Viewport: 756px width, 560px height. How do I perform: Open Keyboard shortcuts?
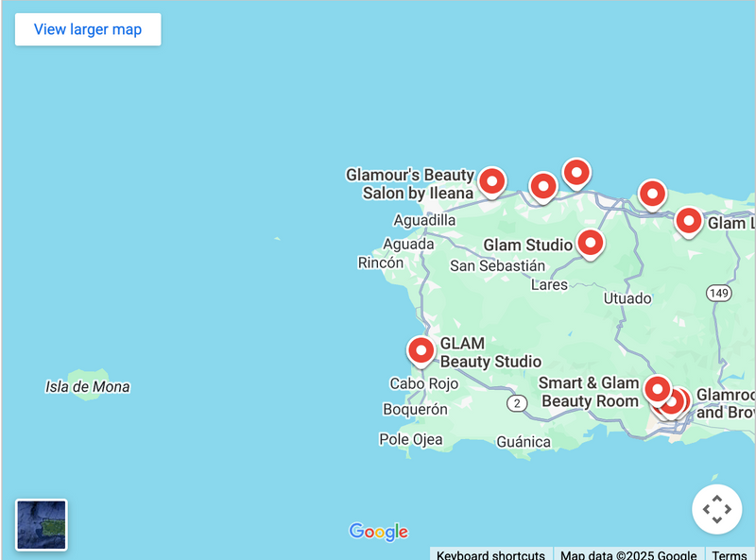tap(490, 554)
